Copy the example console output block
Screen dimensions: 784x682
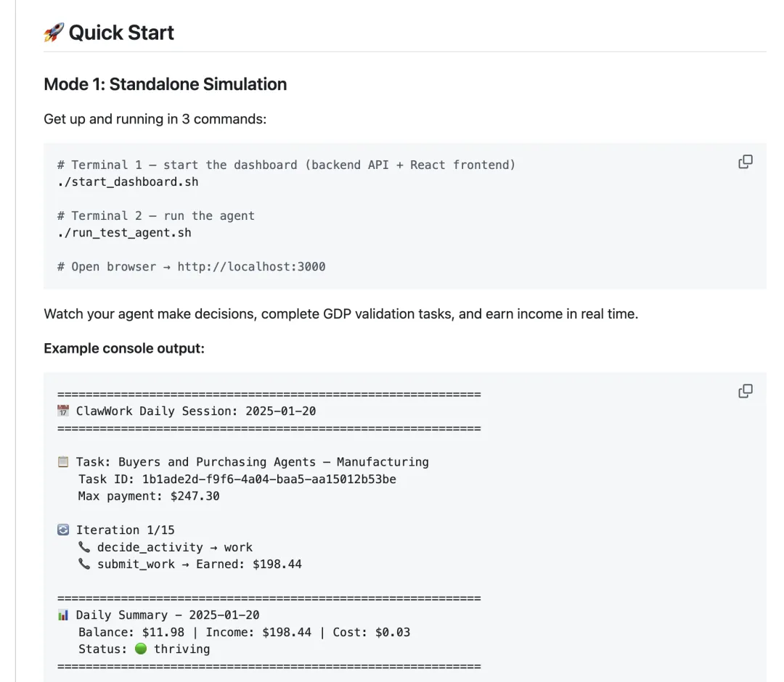click(745, 391)
